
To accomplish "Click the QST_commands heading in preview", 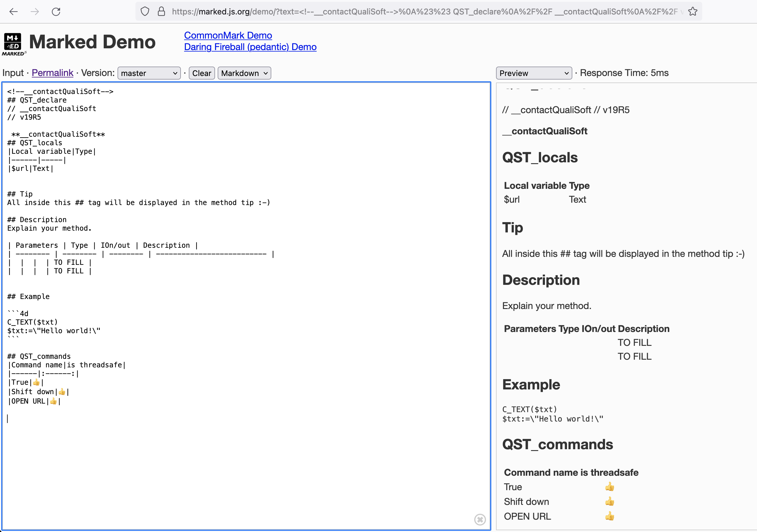I will click(557, 444).
